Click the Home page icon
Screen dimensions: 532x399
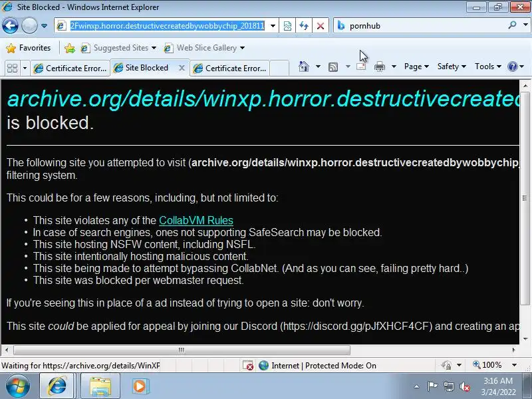coord(304,66)
